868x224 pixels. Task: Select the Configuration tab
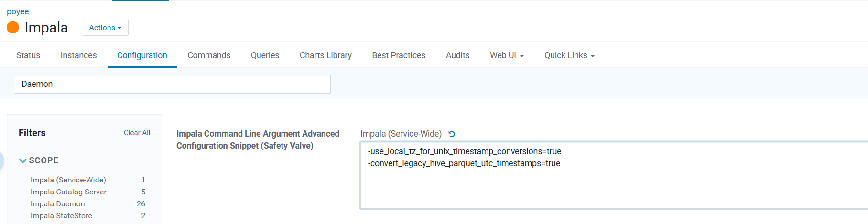click(142, 55)
